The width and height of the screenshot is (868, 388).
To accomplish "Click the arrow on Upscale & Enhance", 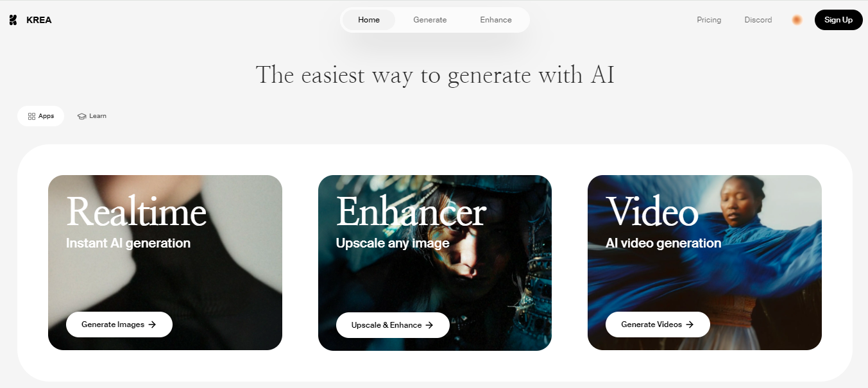I will [x=429, y=325].
